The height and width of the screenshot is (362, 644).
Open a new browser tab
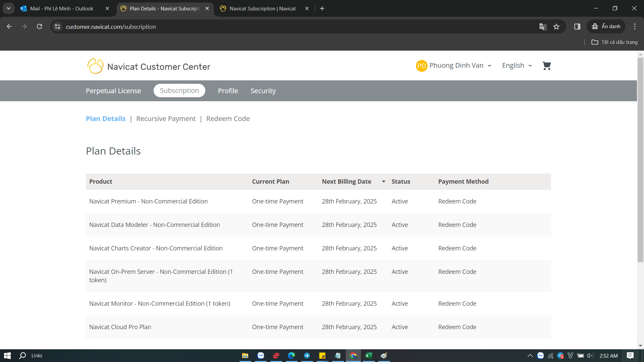[x=322, y=8]
